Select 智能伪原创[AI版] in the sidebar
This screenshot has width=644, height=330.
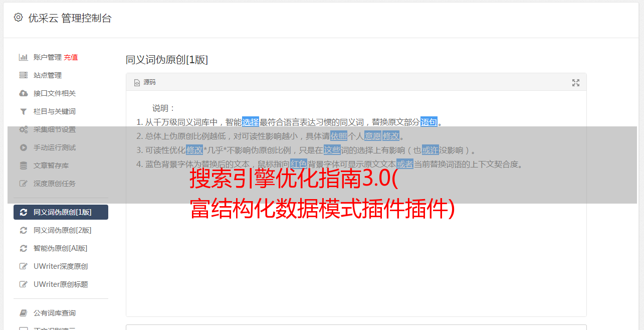[x=61, y=248]
